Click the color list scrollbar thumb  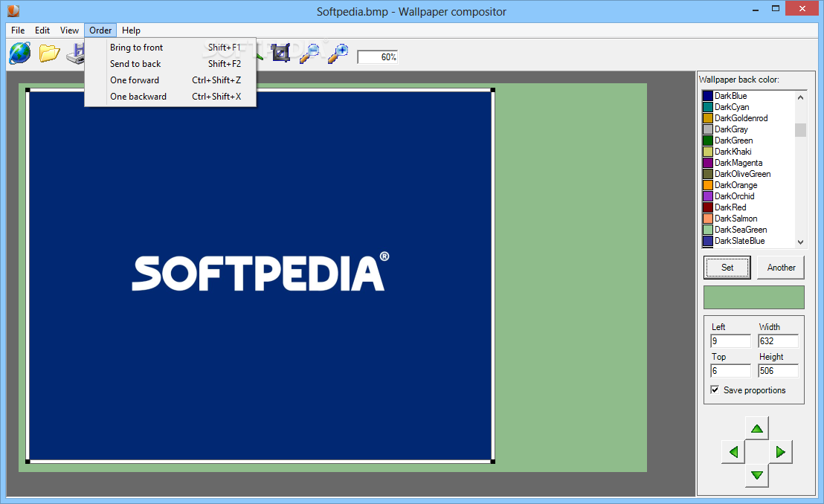pos(800,130)
